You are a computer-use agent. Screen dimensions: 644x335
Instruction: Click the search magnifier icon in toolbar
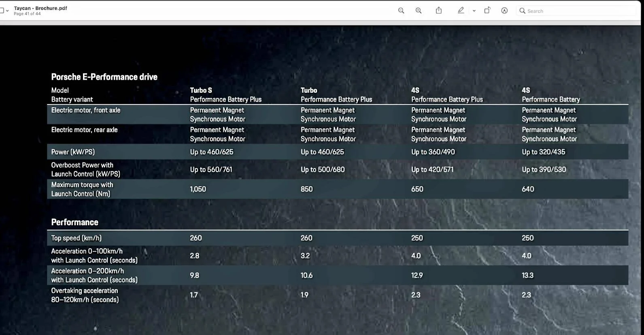point(522,11)
